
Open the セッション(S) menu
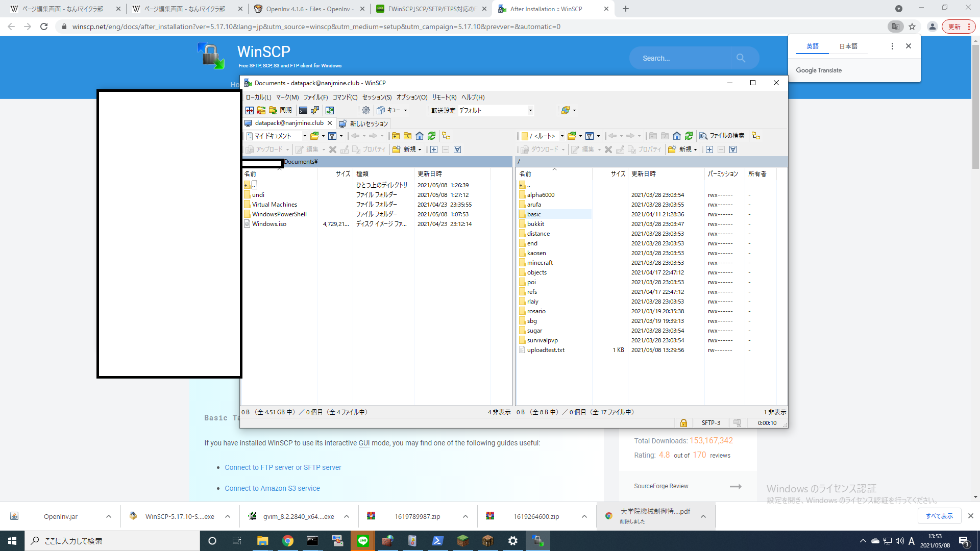click(377, 97)
